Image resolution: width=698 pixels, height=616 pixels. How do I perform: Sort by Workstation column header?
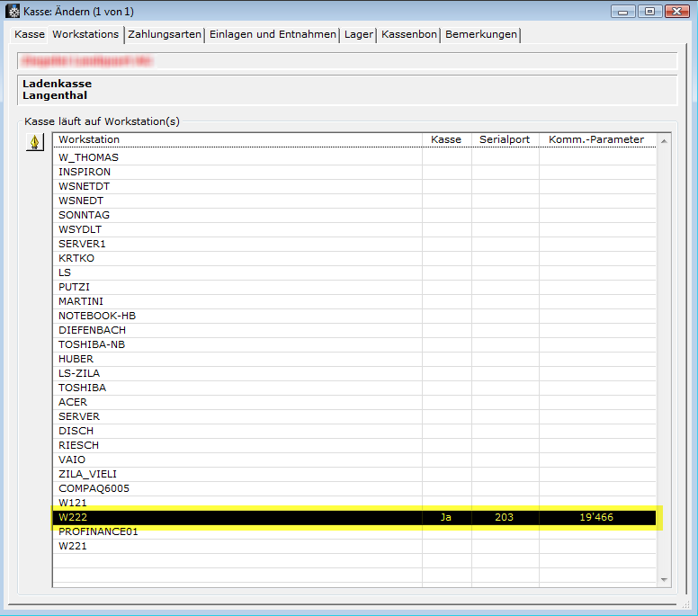(x=237, y=139)
